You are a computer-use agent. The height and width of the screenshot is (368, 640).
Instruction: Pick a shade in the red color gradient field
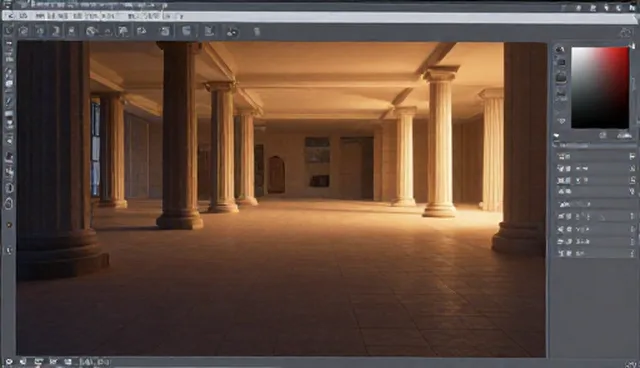pyautogui.click(x=600, y=88)
